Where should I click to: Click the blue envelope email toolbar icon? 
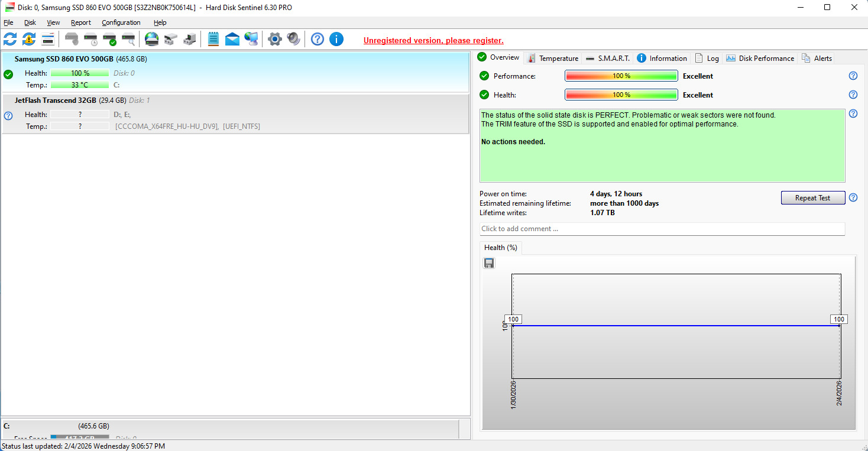coord(232,39)
